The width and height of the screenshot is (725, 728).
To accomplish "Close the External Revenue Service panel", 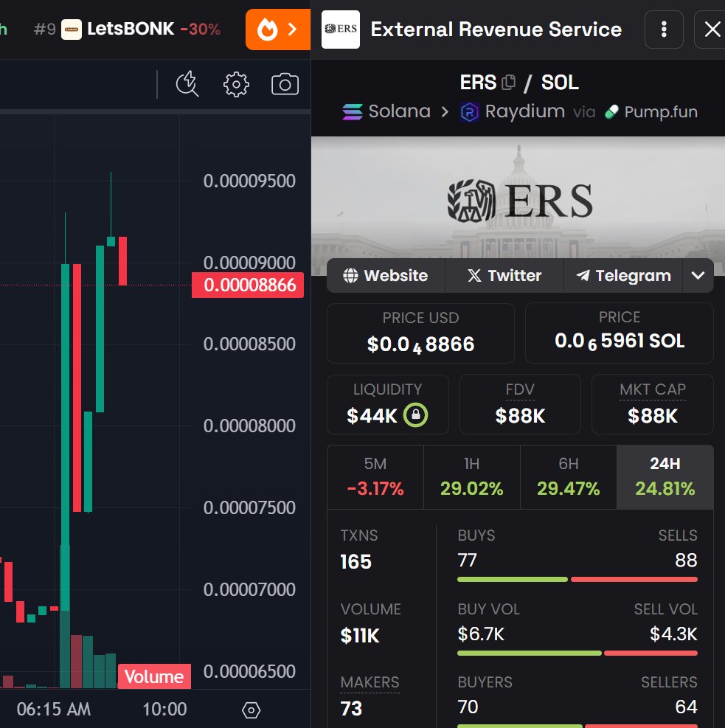I will (x=712, y=30).
